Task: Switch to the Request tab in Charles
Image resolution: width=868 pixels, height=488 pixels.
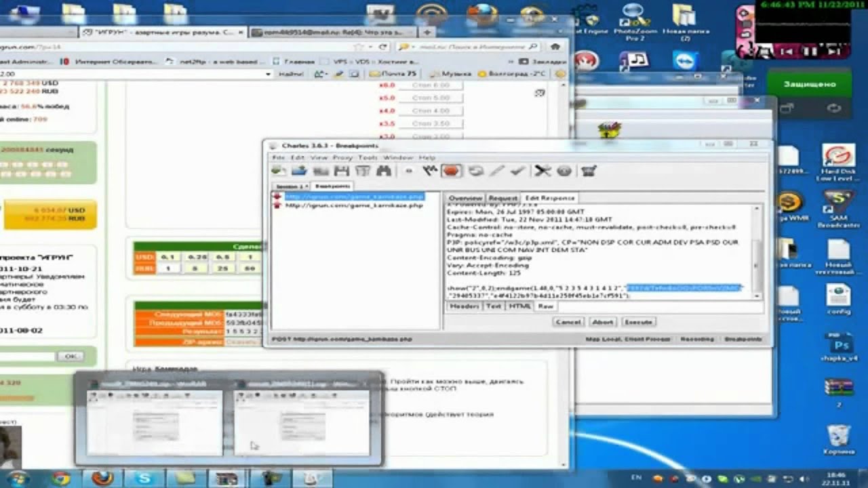Action: [502, 198]
